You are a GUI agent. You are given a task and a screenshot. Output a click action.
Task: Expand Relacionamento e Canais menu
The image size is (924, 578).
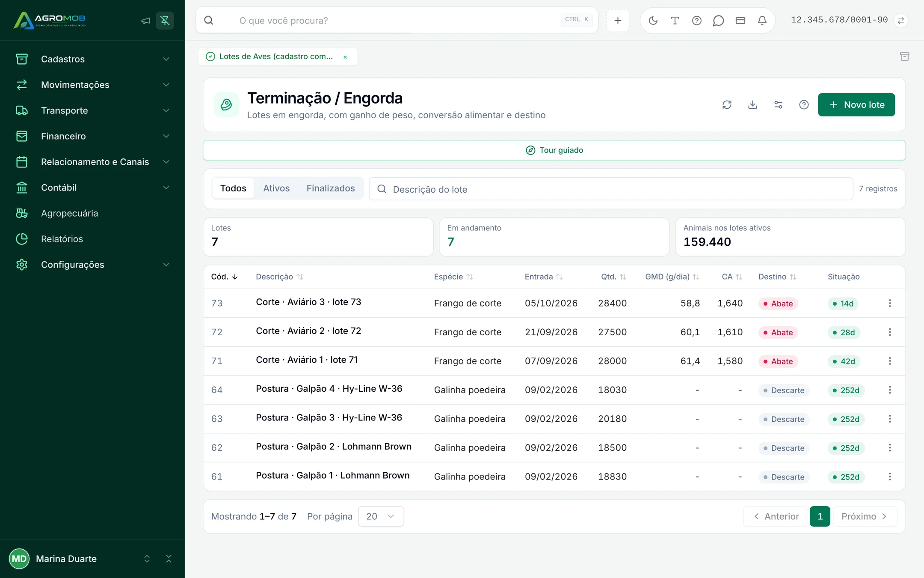92,162
